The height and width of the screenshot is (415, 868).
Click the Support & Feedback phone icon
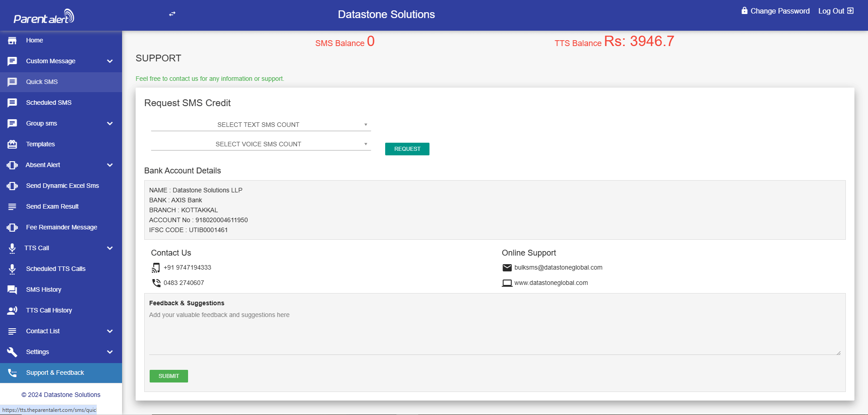click(12, 373)
